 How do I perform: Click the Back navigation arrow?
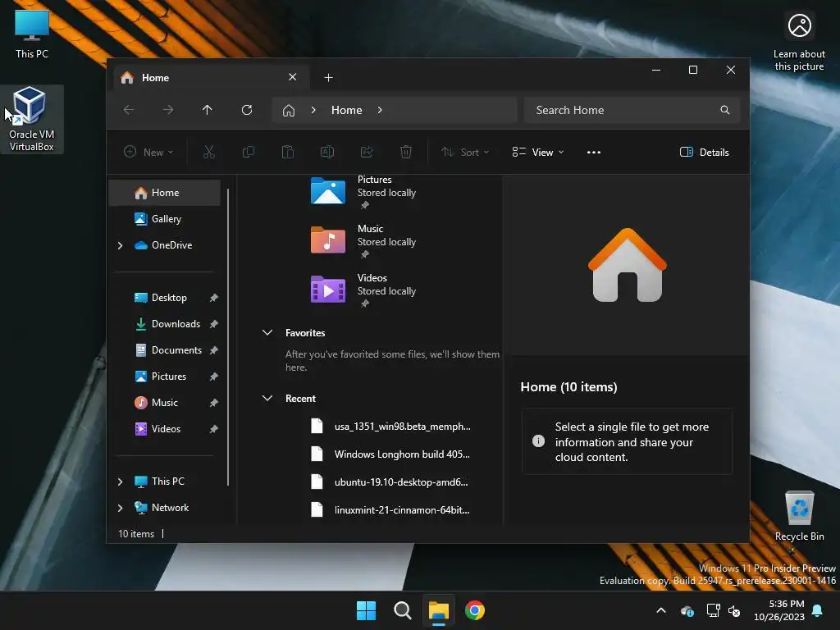pos(129,110)
